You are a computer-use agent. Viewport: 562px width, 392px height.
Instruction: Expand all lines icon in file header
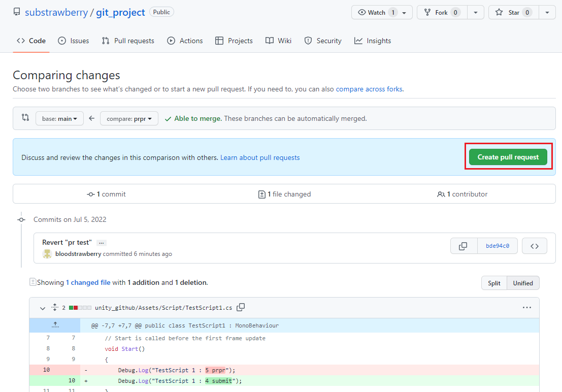55,307
